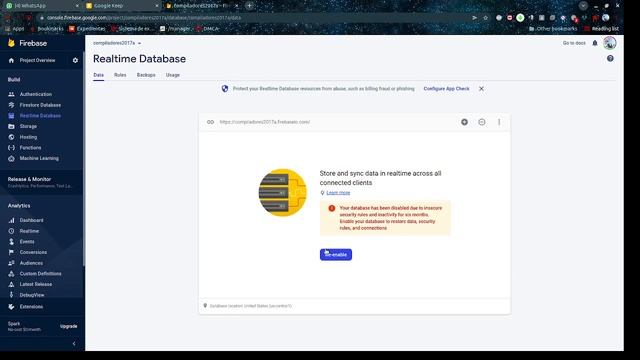Image resolution: width=640 pixels, height=360 pixels.
Task: Click the database URL link icon
Action: [210, 122]
